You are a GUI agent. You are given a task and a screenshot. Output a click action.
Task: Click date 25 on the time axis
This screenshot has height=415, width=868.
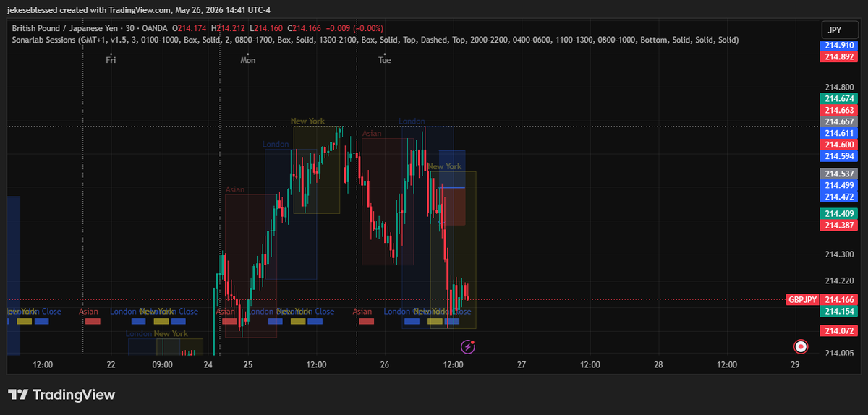coord(248,365)
